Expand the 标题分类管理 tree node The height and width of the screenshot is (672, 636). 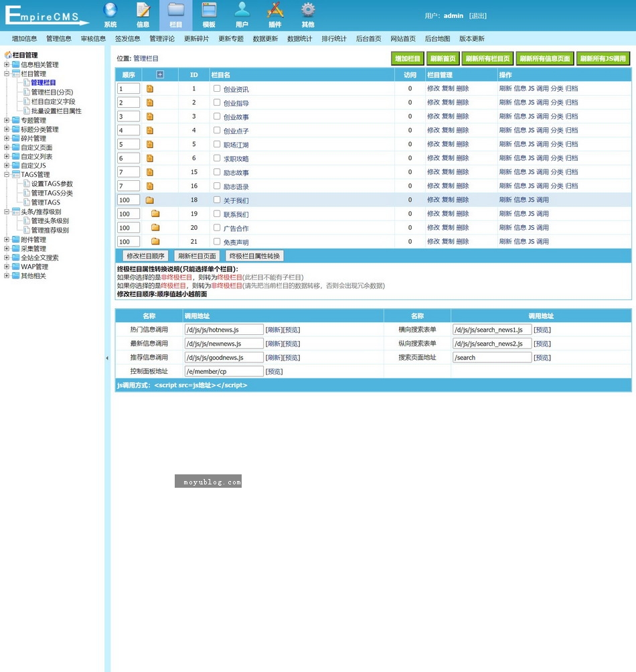pyautogui.click(x=7, y=129)
